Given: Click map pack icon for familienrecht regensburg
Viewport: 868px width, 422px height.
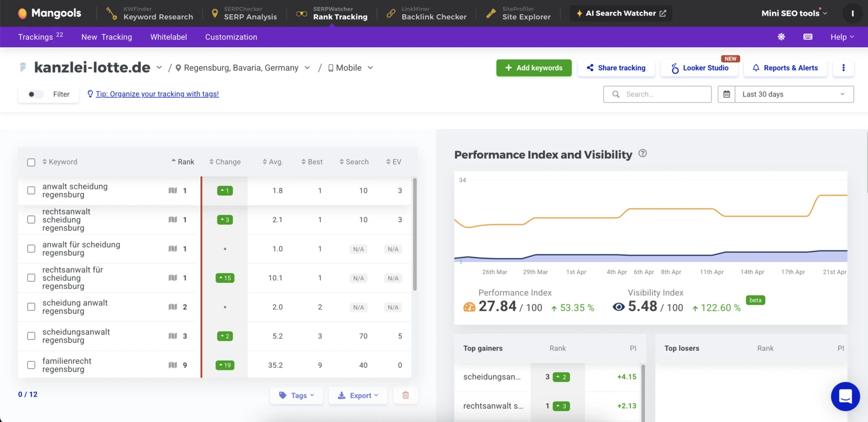Looking at the screenshot, I should coord(173,365).
